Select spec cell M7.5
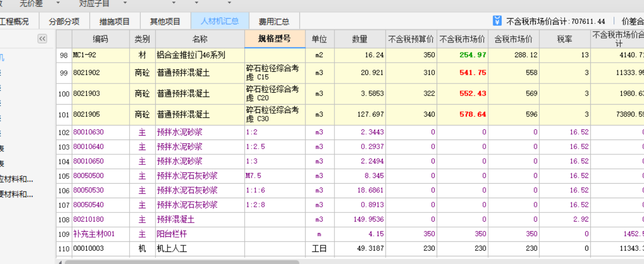The height and width of the screenshot is (264, 644). [275, 176]
